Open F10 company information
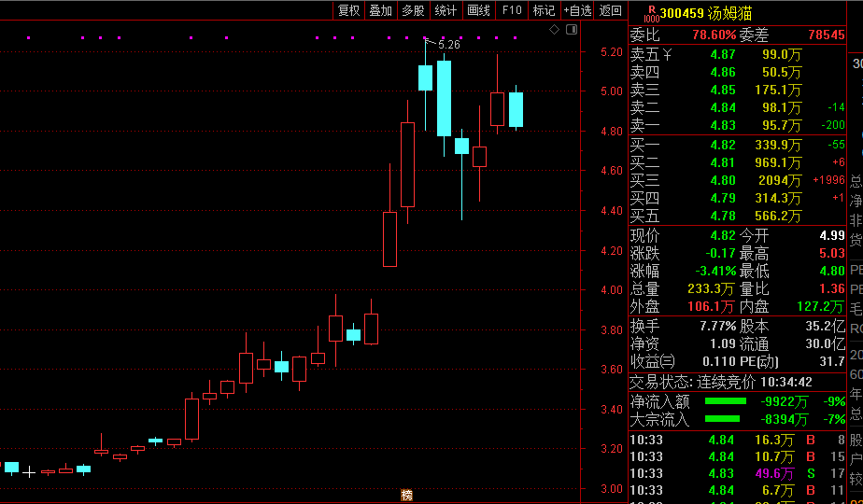This screenshot has width=863, height=504. click(511, 10)
